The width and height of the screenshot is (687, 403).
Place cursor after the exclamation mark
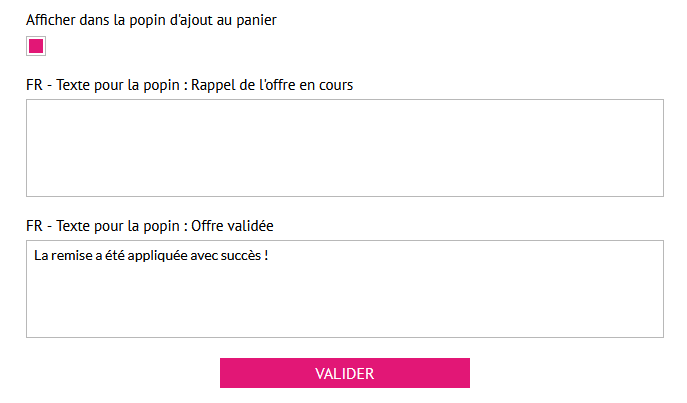tap(270, 256)
